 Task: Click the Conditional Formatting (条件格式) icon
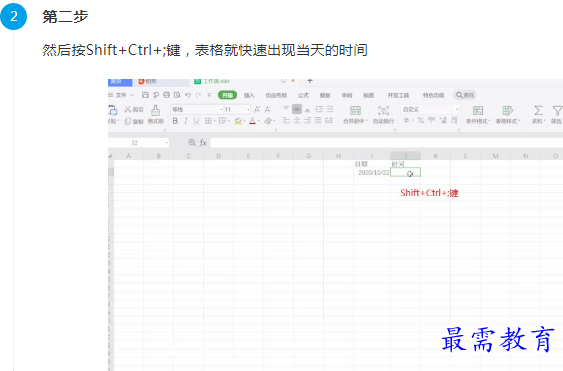[478, 110]
